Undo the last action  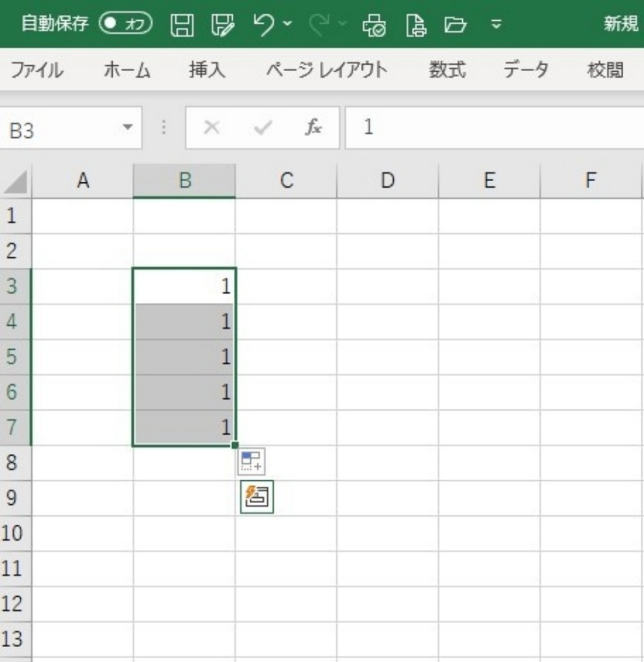(264, 25)
